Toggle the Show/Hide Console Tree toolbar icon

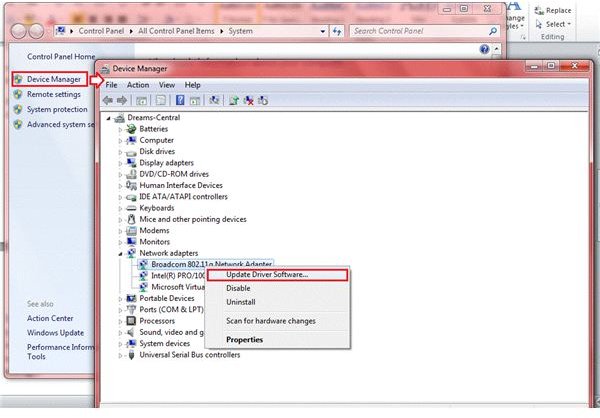[141, 101]
